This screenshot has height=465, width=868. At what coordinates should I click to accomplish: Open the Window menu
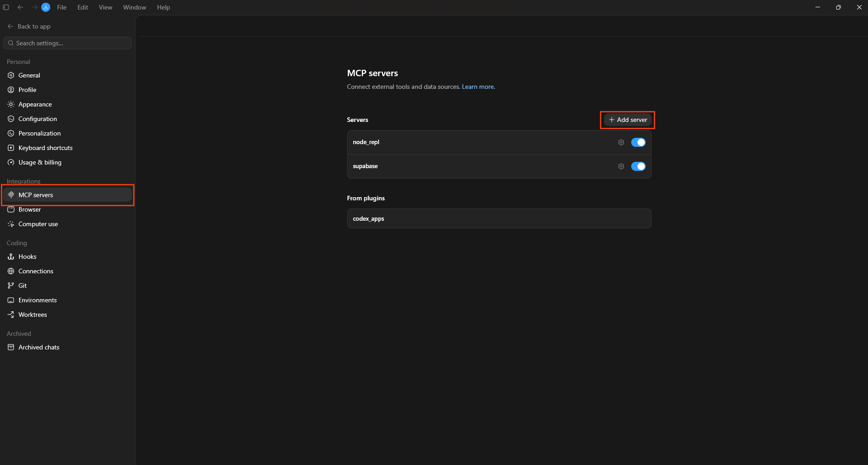click(x=134, y=7)
